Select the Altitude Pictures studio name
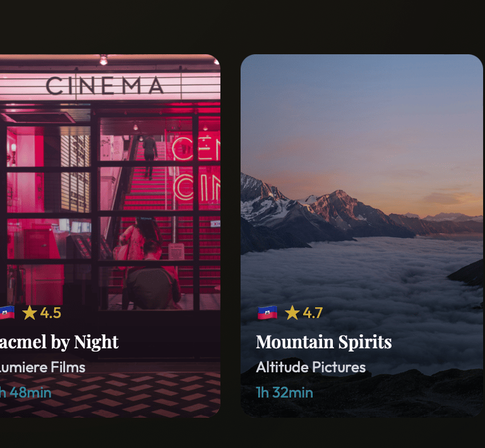485x448 pixels. [x=311, y=367]
